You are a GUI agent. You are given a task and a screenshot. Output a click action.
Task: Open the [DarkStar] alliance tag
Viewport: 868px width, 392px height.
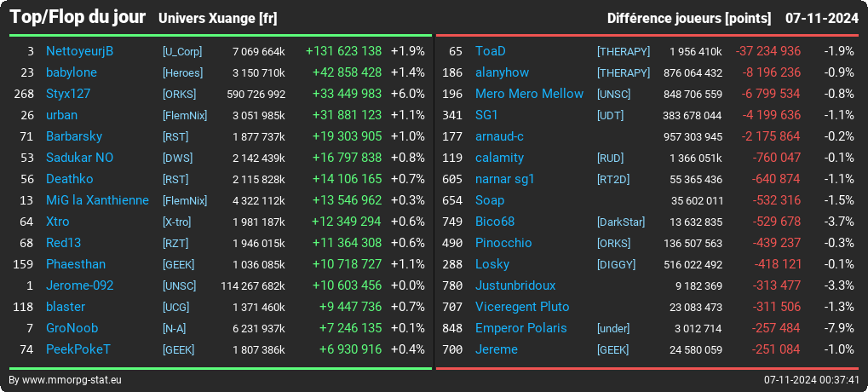coord(621,222)
